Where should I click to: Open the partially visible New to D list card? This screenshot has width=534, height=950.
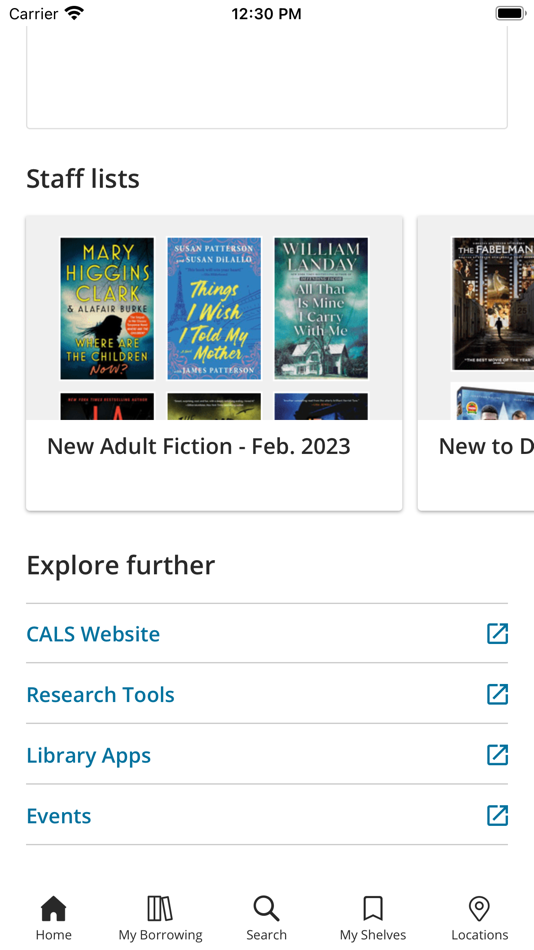[x=476, y=363]
